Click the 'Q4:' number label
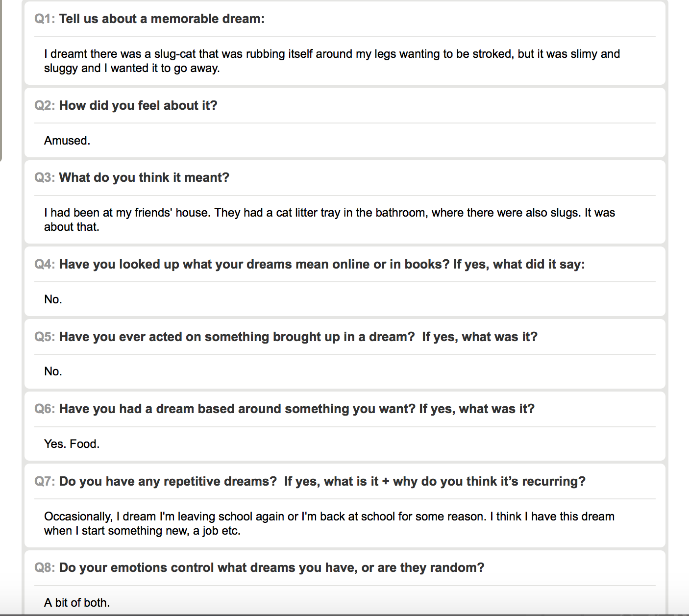 (45, 264)
